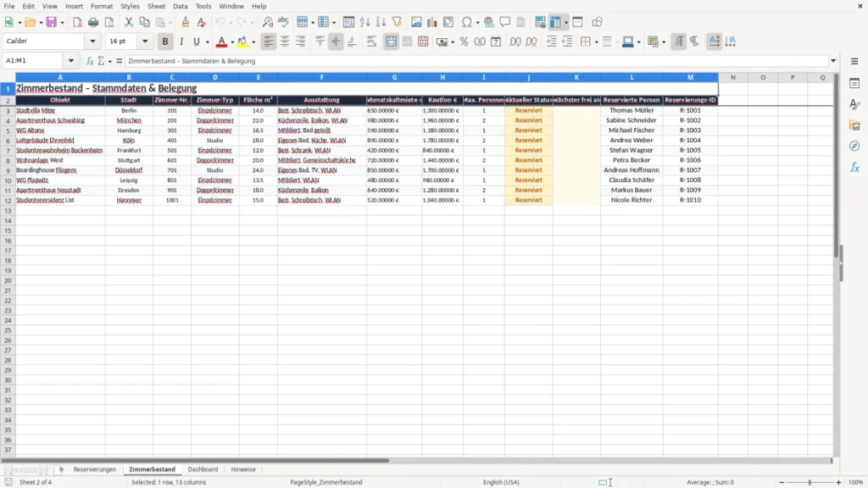Open the Function Wizard icon
Image resolution: width=868 pixels, height=488 pixels.
tap(90, 61)
